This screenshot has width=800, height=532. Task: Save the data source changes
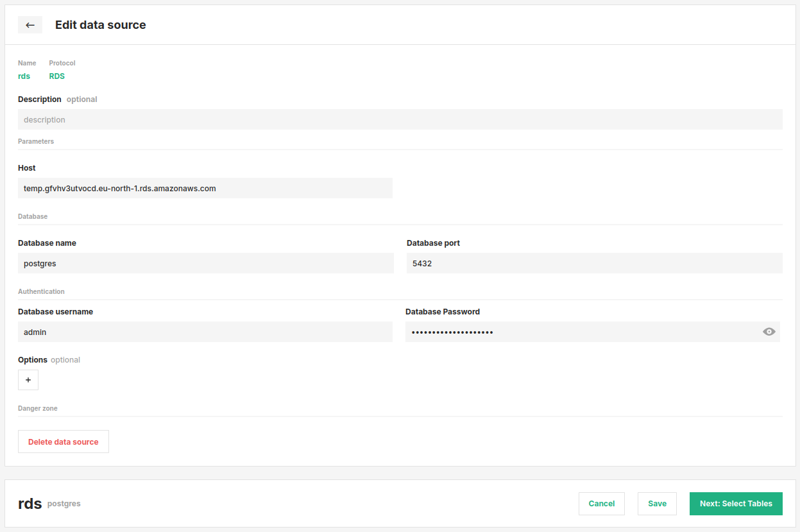click(x=657, y=504)
